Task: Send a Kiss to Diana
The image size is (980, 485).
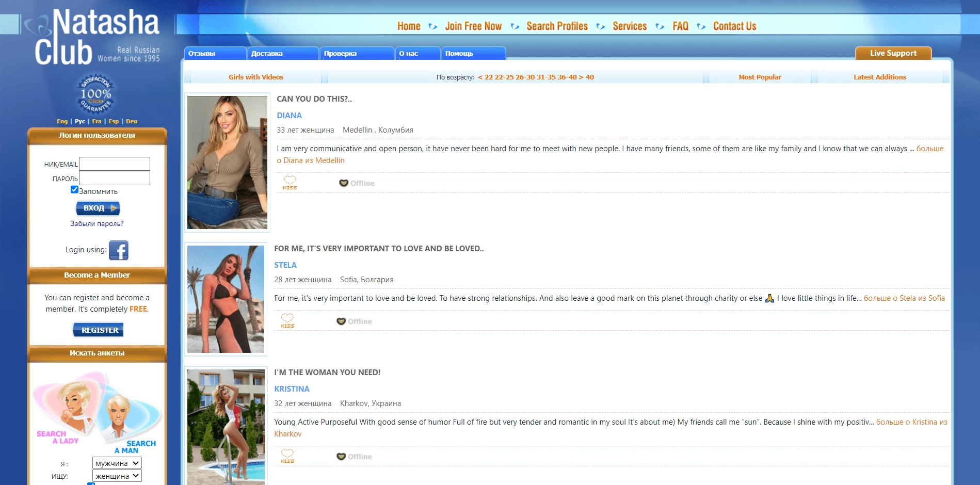Action: point(290,183)
